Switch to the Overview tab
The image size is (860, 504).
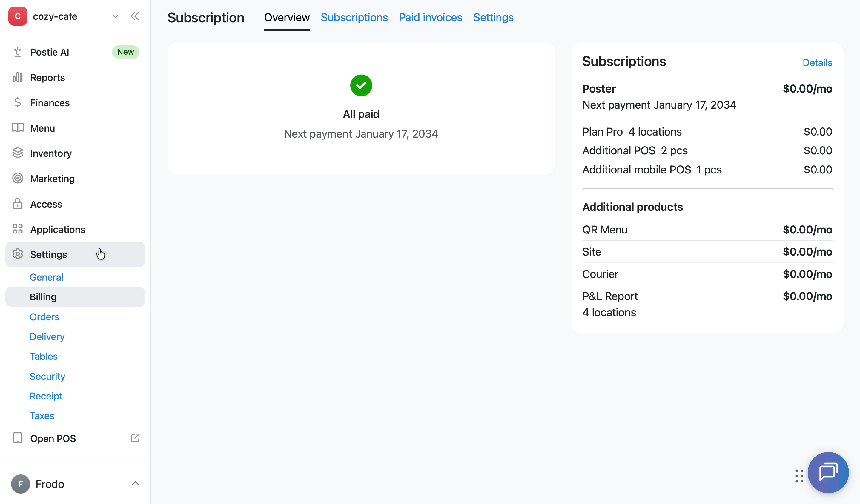287,17
